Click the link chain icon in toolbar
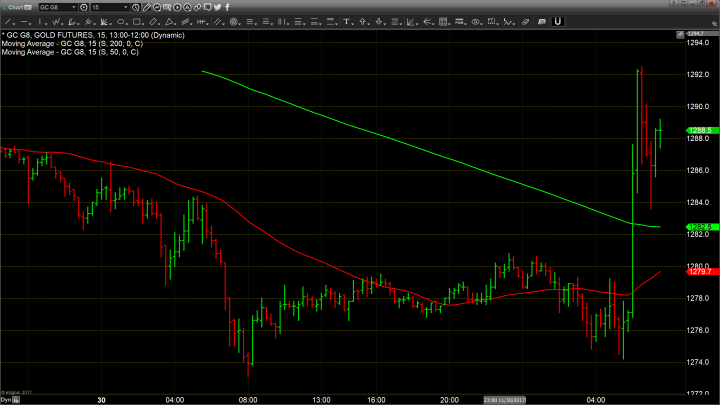Viewport: 720px width, 405px height. pyautogui.click(x=197, y=7)
